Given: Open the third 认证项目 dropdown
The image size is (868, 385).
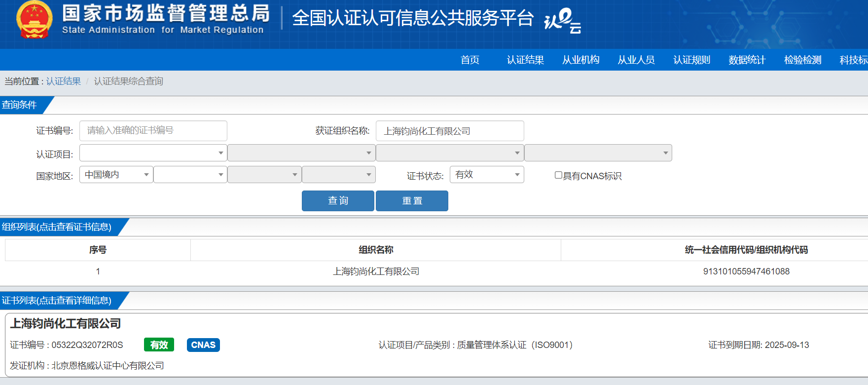Looking at the screenshot, I should [450, 153].
